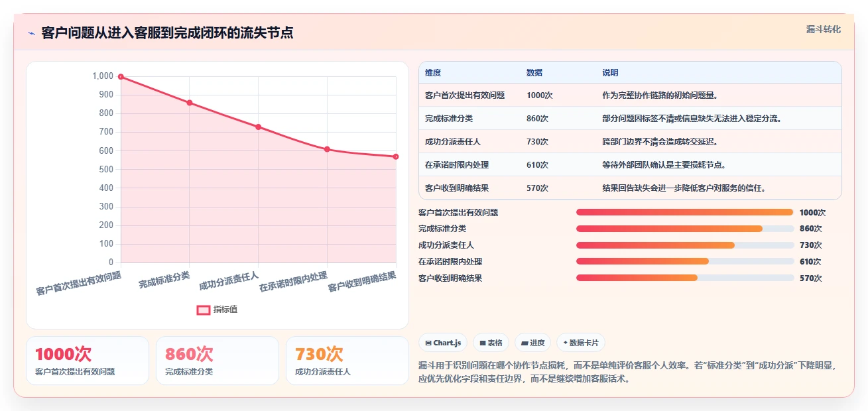Click the 570次 table value
This screenshot has height=411, width=868.
pos(538,188)
